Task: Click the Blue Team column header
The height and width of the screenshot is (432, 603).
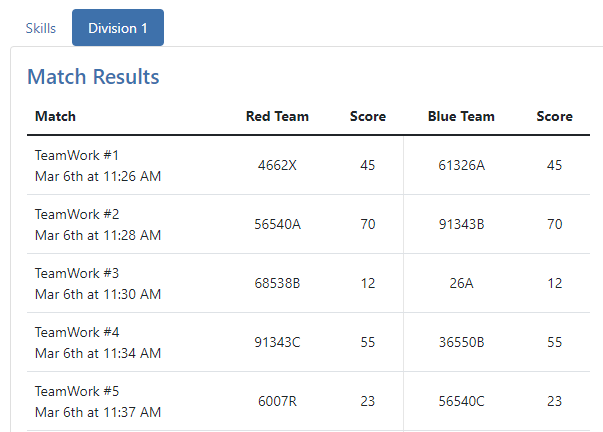Action: coord(461,116)
